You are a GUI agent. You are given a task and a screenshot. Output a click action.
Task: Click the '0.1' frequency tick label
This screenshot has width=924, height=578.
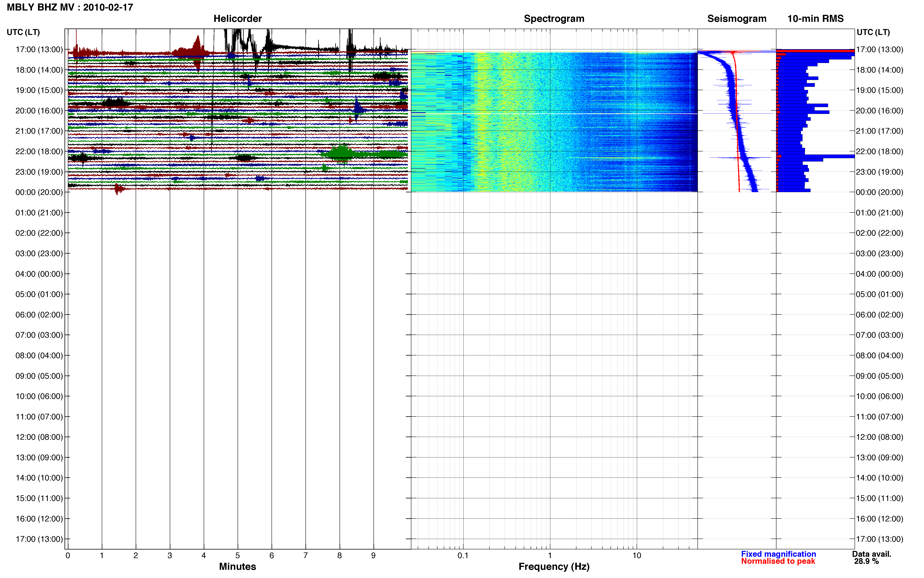coord(463,555)
